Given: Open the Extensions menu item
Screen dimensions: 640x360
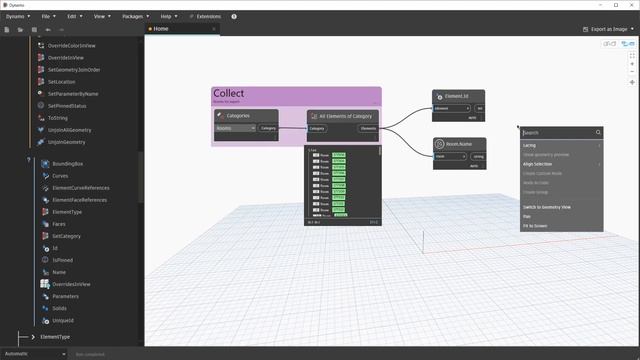Looking at the screenshot, I should point(205,16).
